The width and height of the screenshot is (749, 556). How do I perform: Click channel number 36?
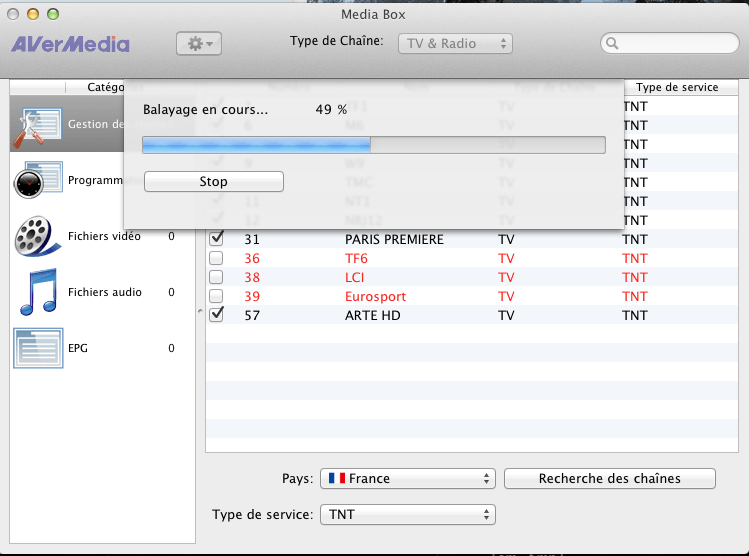tap(252, 258)
